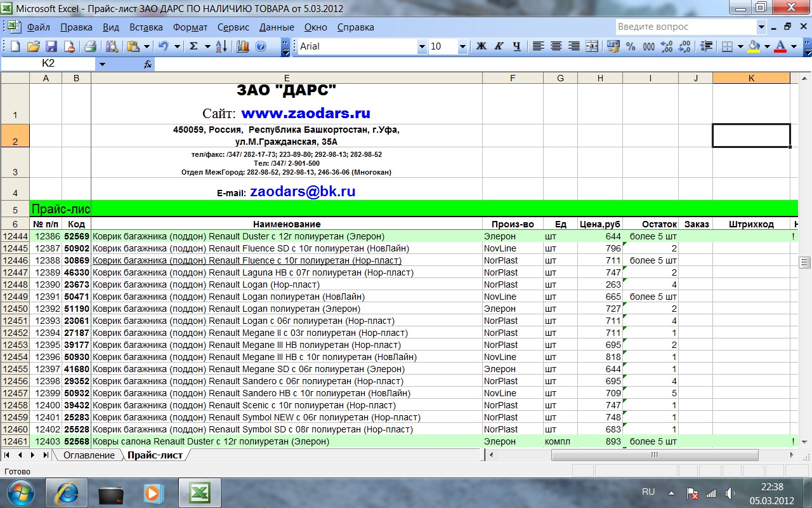
Task: Save the workbook with the floppy icon
Action: (51, 46)
